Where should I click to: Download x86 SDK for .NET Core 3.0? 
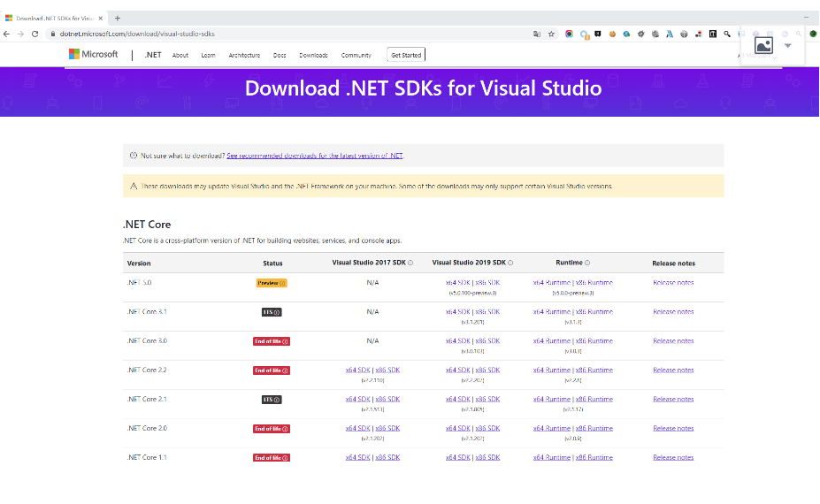(487, 341)
